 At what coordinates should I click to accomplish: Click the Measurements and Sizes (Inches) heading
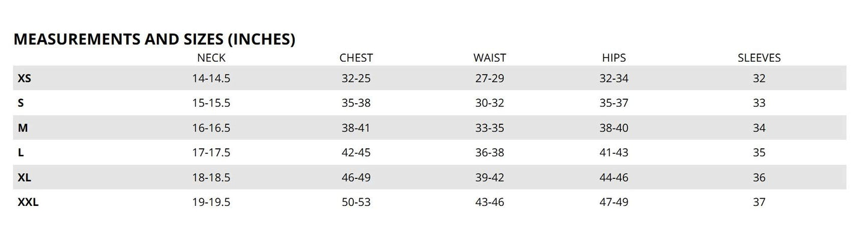(x=154, y=40)
